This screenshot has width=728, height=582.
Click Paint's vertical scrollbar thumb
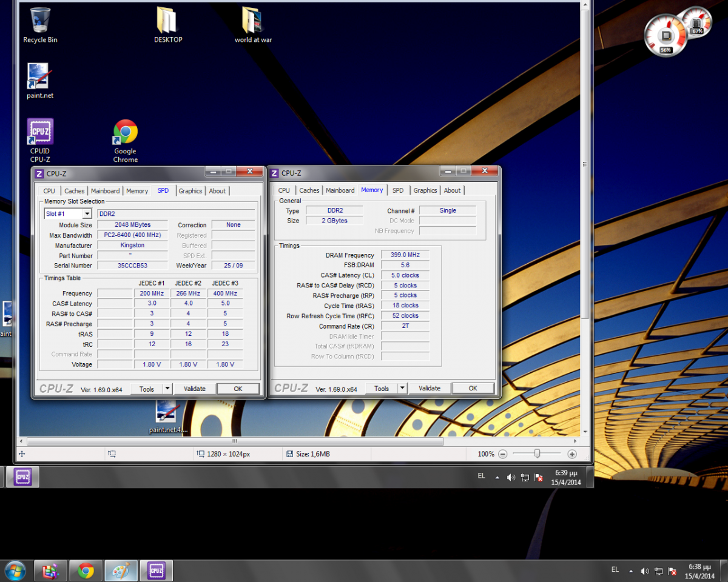tap(585, 164)
